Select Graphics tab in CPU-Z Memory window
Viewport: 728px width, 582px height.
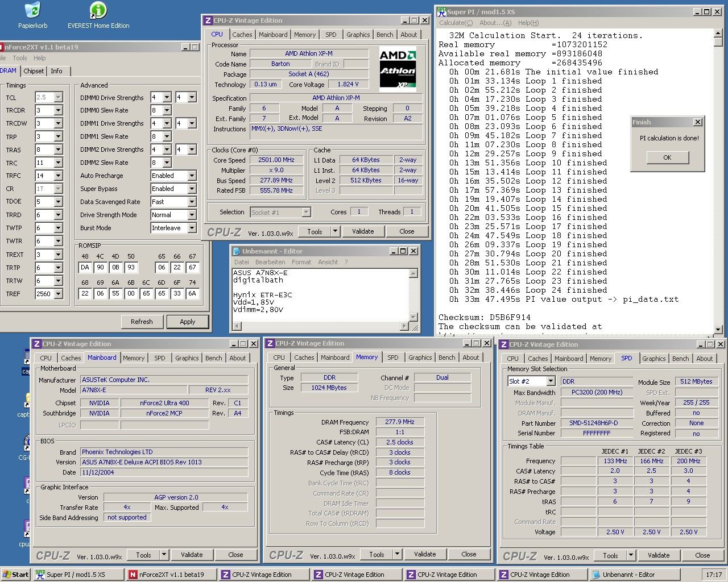tap(420, 357)
